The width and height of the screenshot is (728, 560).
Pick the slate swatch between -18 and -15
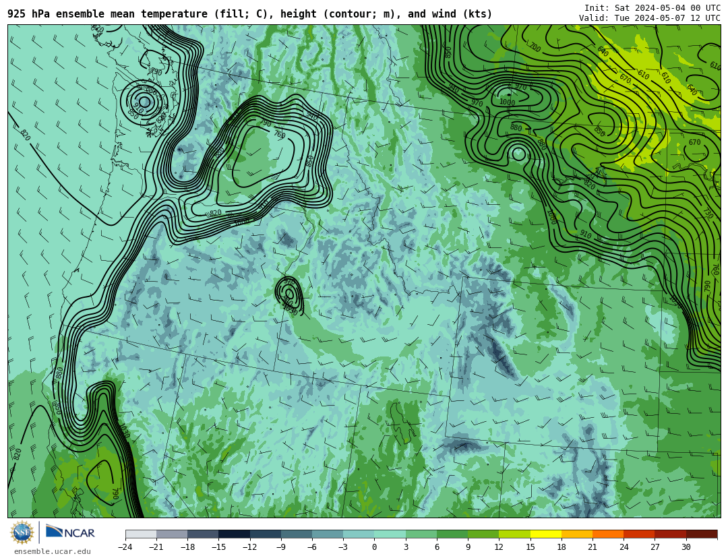click(203, 534)
